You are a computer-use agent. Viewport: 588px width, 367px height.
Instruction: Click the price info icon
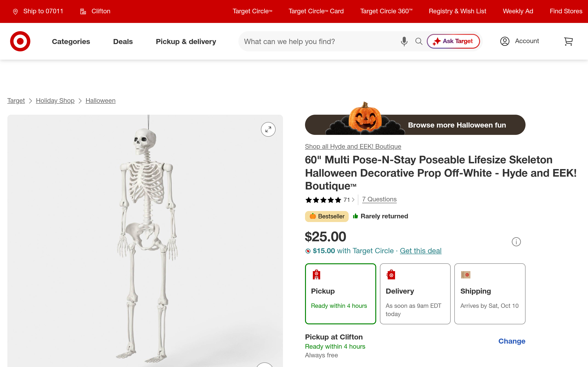(516, 242)
